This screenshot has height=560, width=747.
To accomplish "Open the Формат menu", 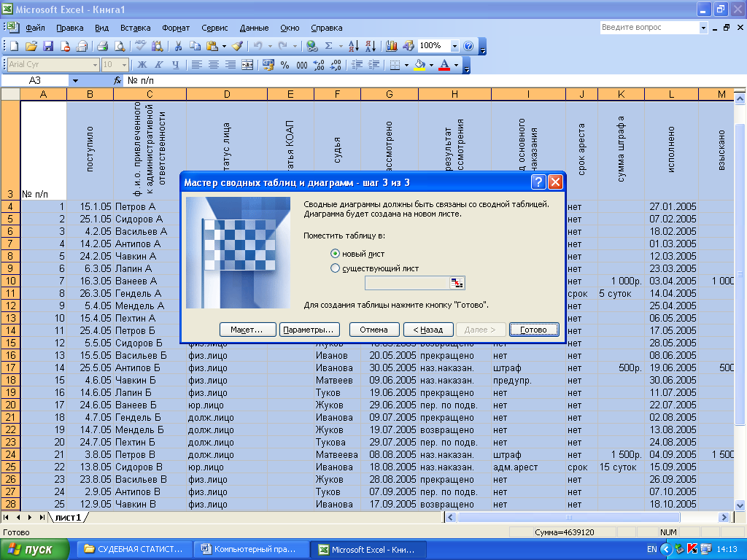I will [x=176, y=28].
